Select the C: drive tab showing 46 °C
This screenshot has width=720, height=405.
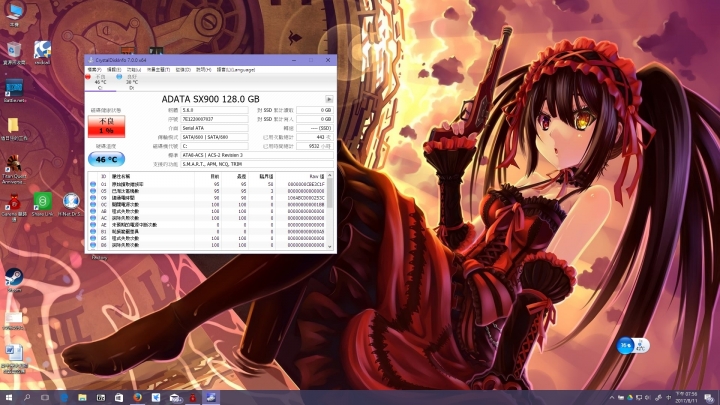point(100,82)
